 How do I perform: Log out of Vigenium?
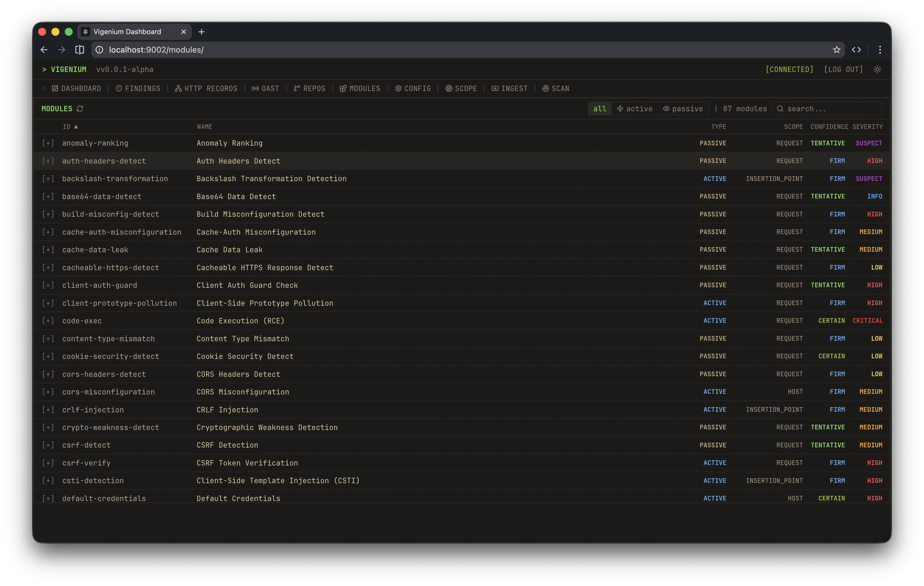click(x=843, y=69)
